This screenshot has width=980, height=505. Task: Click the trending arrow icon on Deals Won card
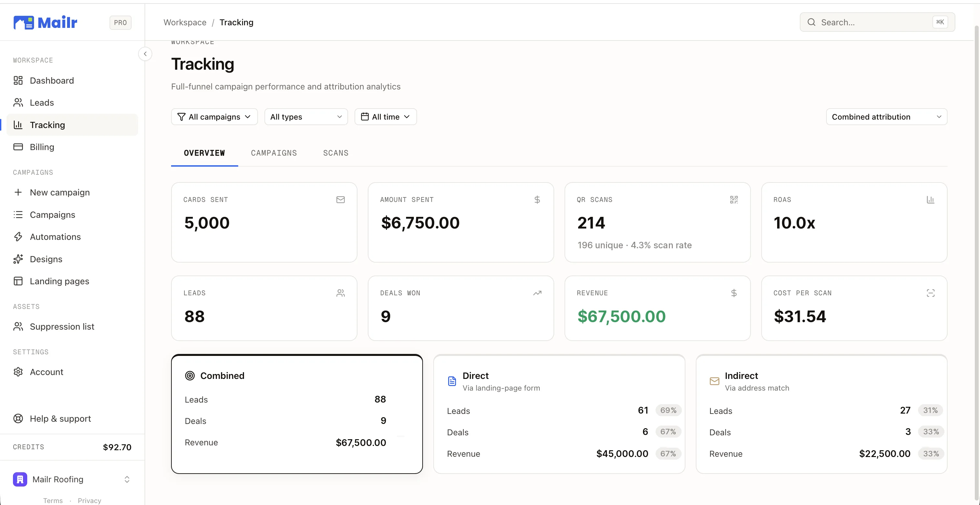pos(537,293)
